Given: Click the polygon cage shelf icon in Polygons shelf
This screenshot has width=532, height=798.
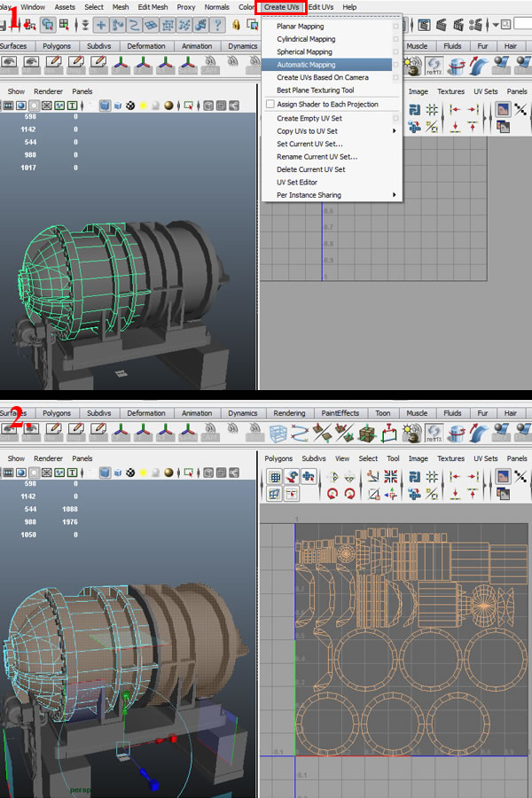Looking at the screenshot, I should 278,434.
